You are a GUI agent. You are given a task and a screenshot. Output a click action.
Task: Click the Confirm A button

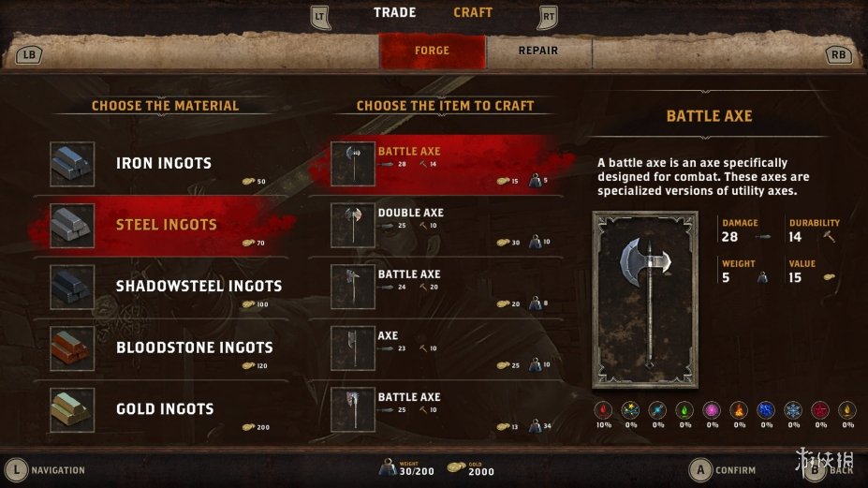(x=700, y=470)
